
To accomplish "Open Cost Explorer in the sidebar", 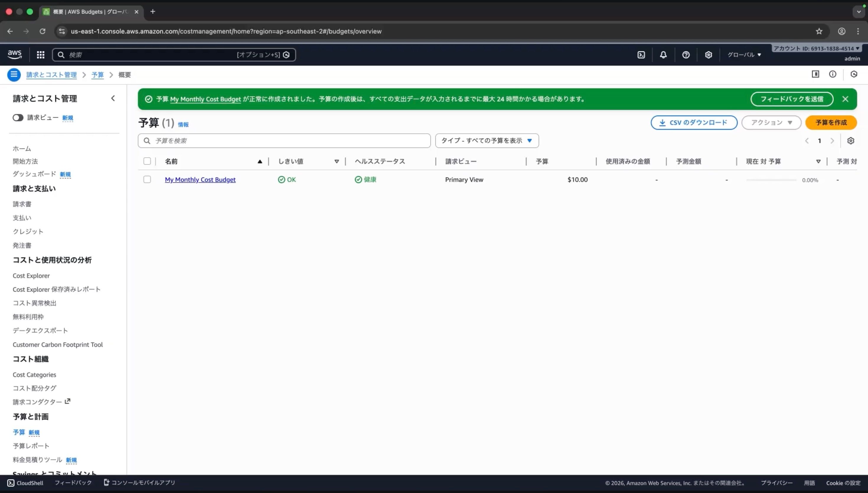I will 31,276.
